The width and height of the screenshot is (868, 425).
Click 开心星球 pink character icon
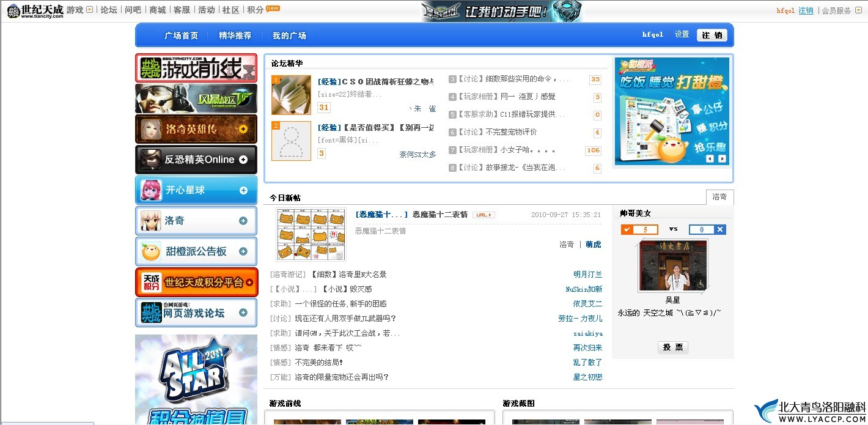tap(151, 190)
